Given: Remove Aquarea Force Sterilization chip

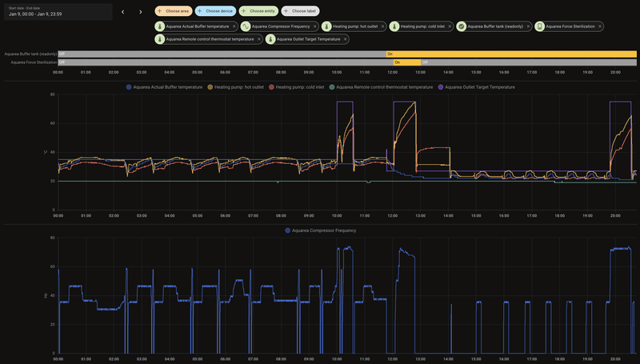Looking at the screenshot, I should [599, 26].
